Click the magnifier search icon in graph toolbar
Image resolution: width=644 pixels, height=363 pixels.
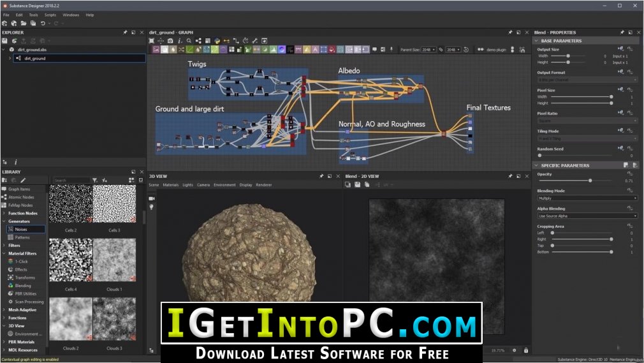(x=189, y=41)
